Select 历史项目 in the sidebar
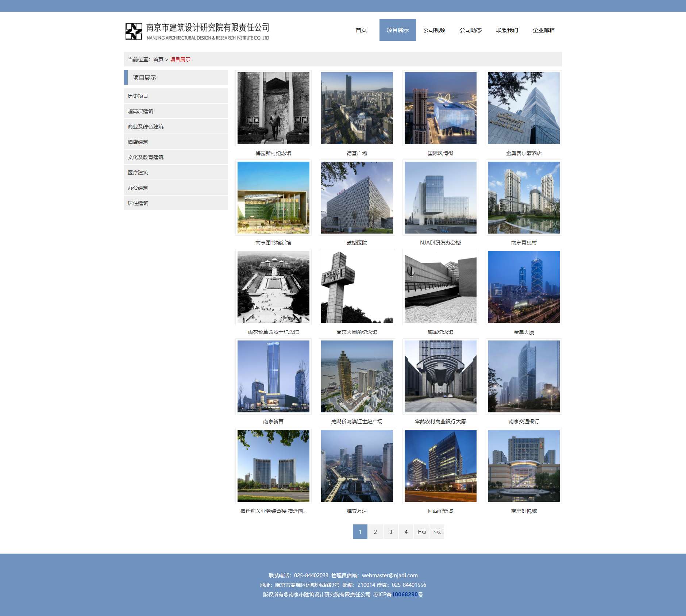Screen dimensions: 686x616 point(176,96)
